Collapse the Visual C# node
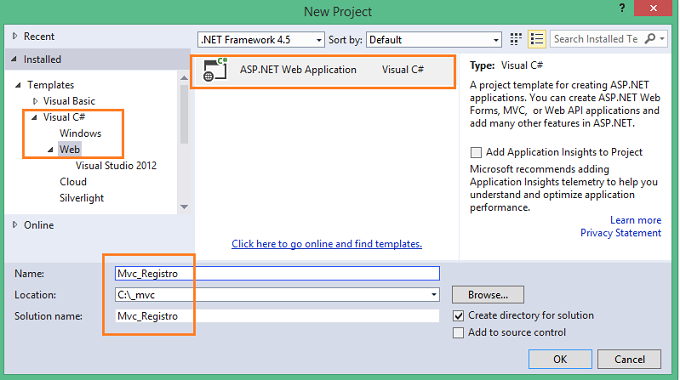 tap(34, 117)
